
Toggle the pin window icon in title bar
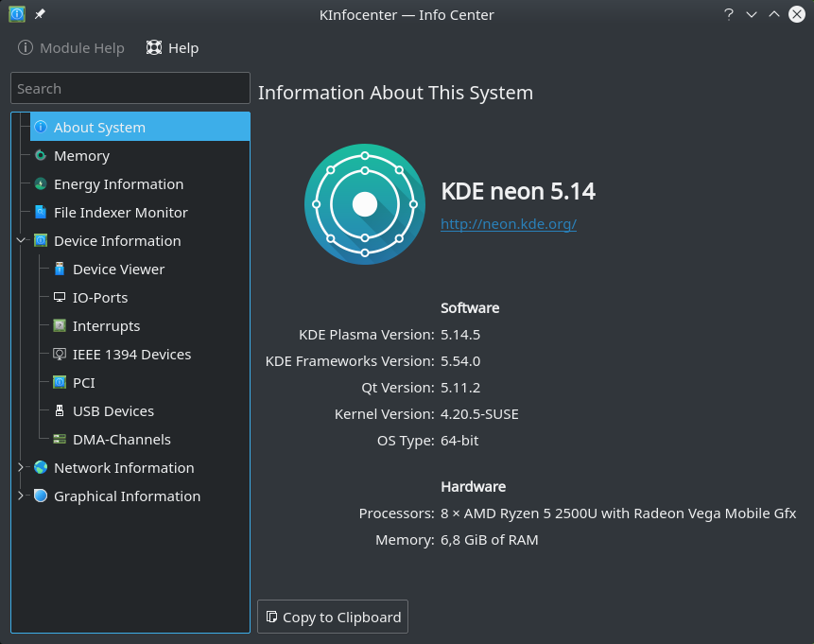coord(40,14)
